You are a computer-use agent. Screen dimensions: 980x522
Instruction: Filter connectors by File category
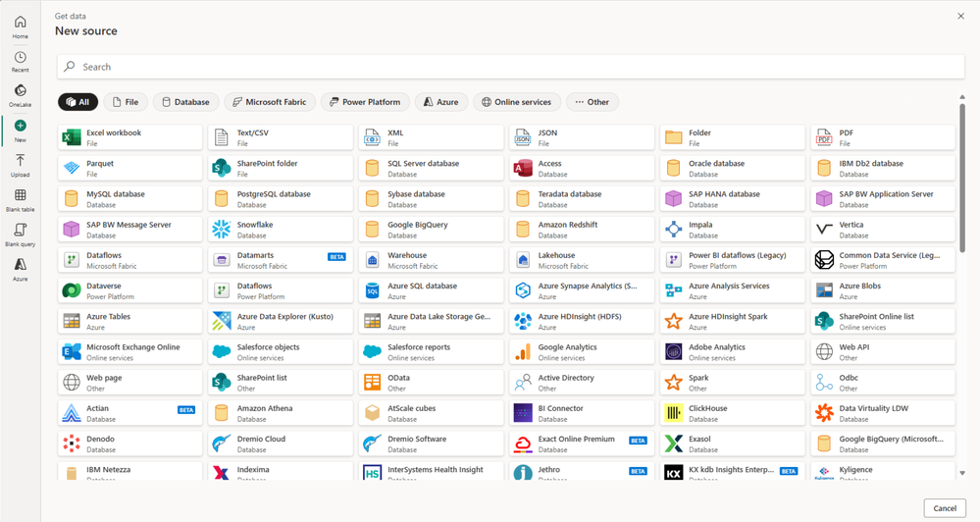tap(126, 102)
